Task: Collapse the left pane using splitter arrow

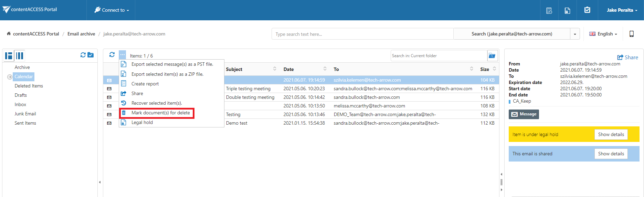Action: click(100, 182)
